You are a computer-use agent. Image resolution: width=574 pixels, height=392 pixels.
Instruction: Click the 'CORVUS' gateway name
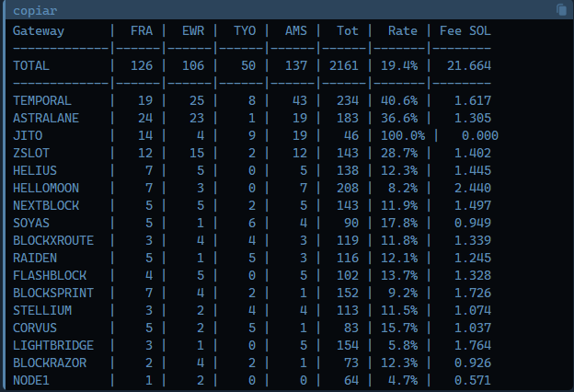[x=35, y=328]
